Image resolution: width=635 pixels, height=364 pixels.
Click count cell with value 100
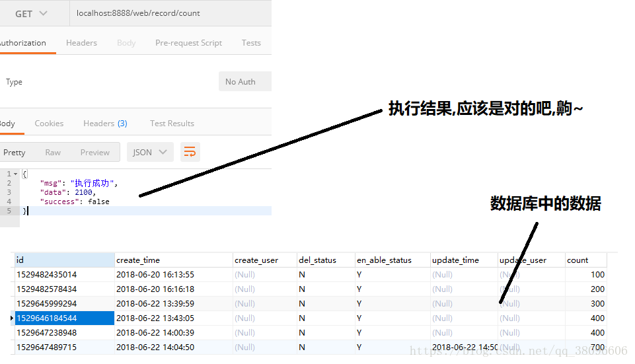point(586,275)
